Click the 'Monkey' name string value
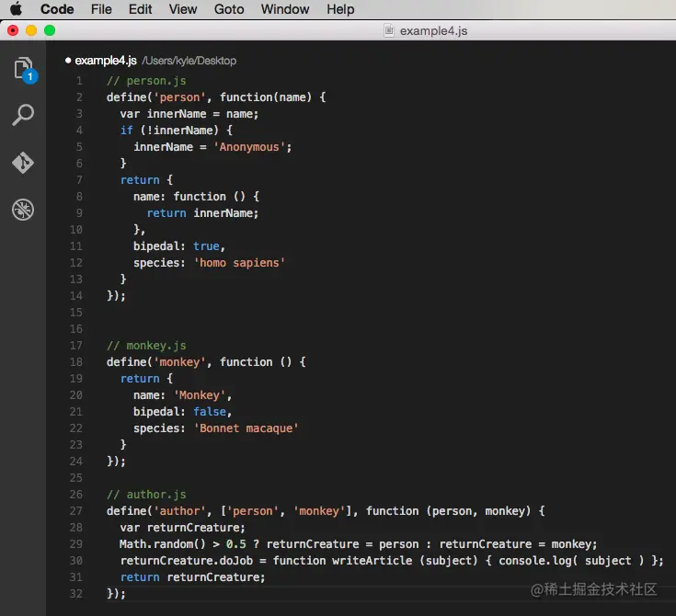The image size is (676, 616). (x=200, y=395)
